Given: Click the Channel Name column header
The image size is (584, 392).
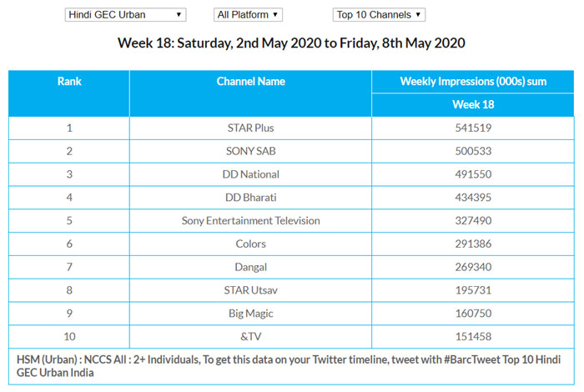Looking at the screenshot, I should 250,82.
